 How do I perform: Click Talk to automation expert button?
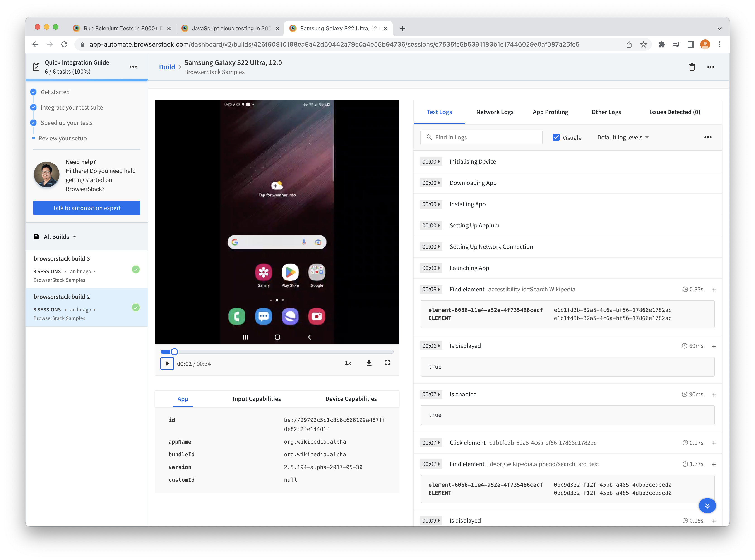87,208
